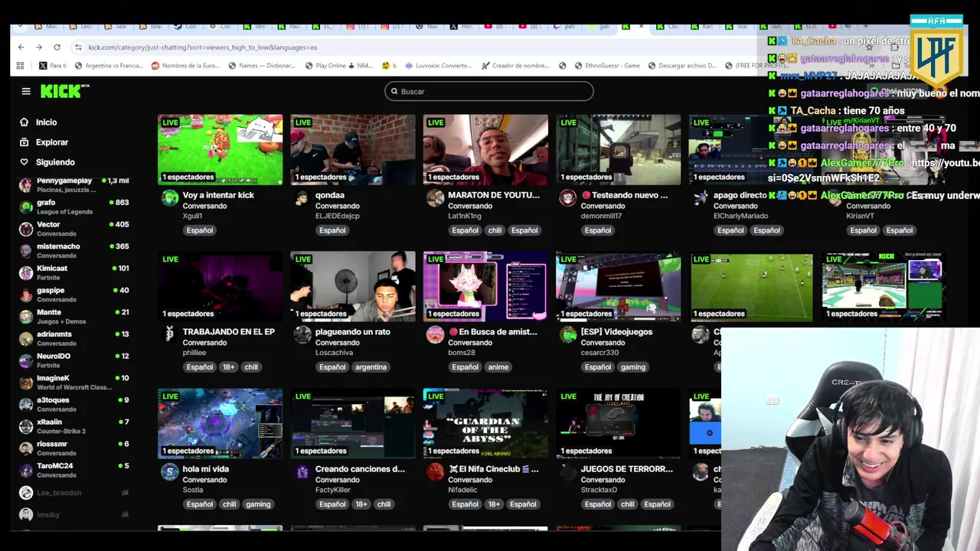This screenshot has height=551, width=980.
Task: Select gaspipe in the followed list
Action: (x=74, y=295)
